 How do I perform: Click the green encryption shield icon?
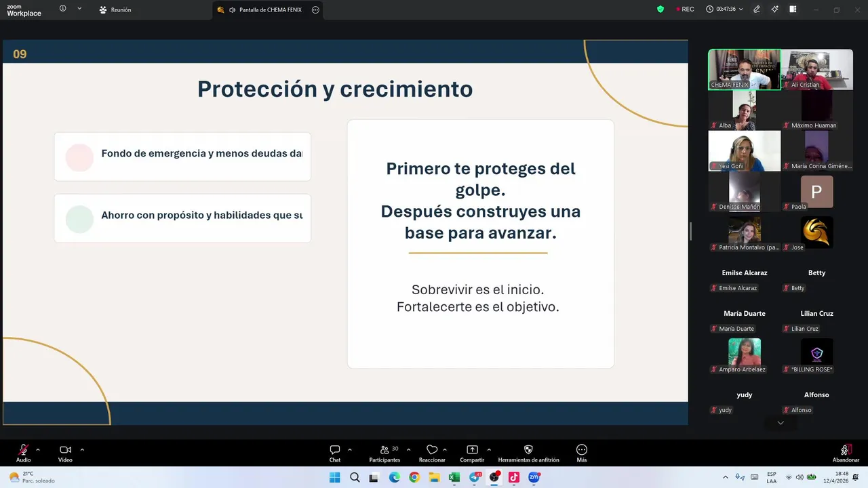point(660,9)
